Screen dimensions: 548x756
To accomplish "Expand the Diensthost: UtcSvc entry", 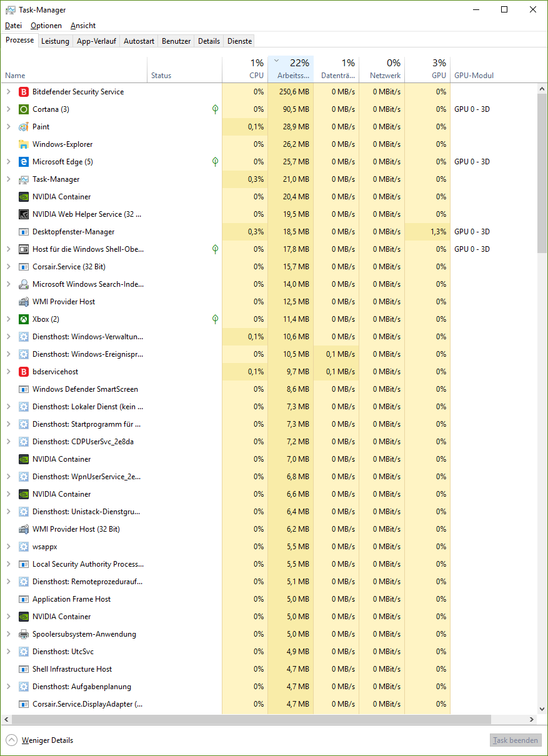I will [x=8, y=652].
